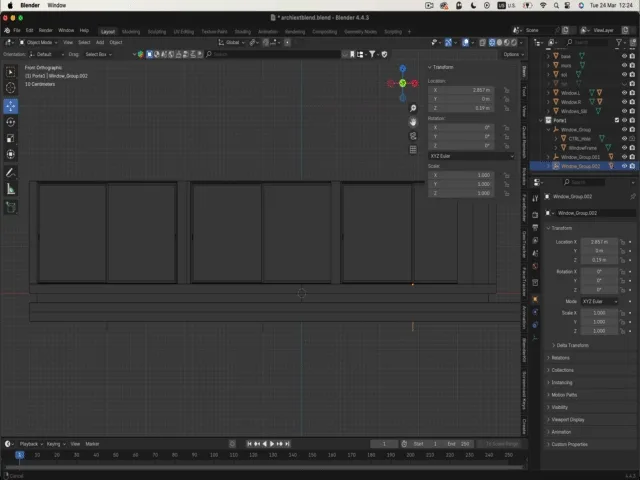Switch orthographic/perspective with the grid icon
Image resolution: width=640 pixels, height=480 pixels.
click(413, 150)
